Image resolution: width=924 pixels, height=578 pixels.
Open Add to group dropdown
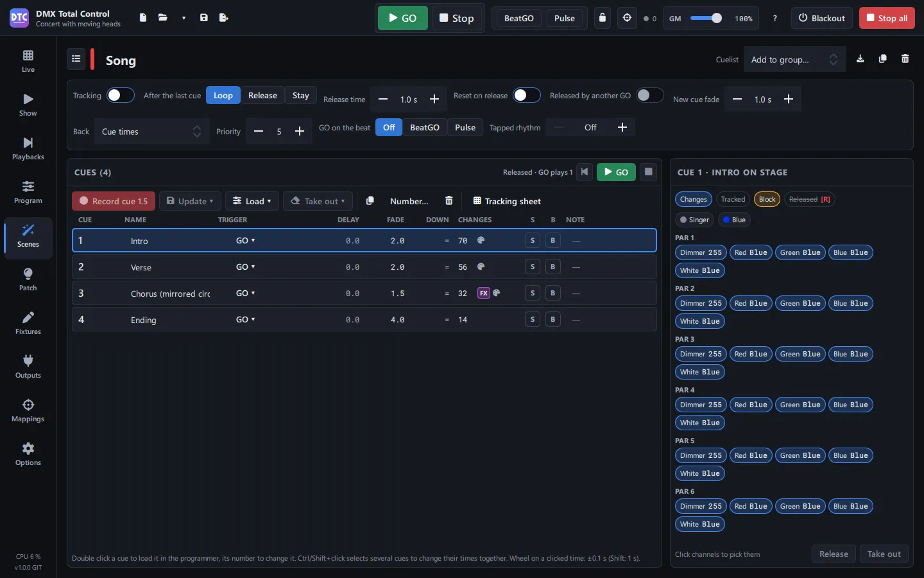[794, 60]
